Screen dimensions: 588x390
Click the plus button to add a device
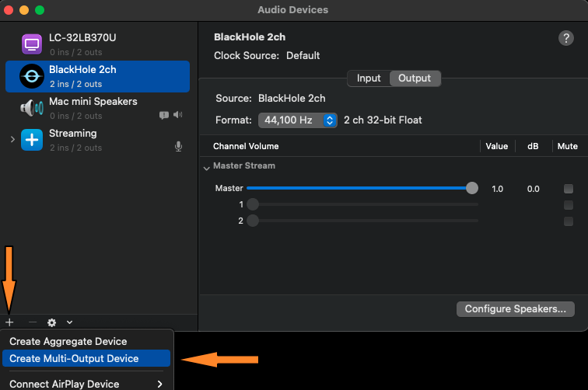[9, 322]
